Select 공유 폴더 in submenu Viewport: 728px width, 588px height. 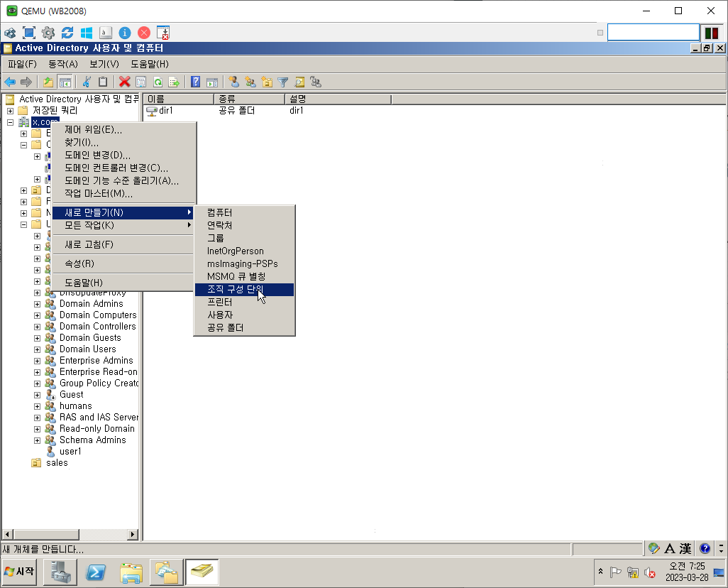pyautogui.click(x=244, y=327)
